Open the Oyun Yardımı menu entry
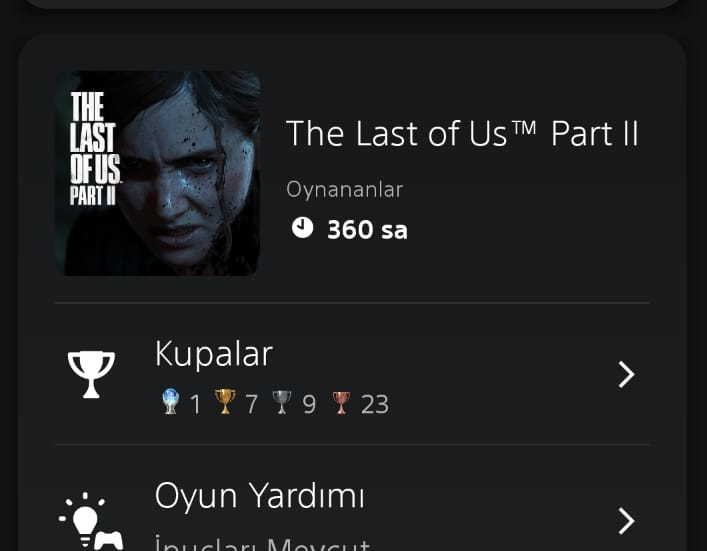 (x=353, y=498)
